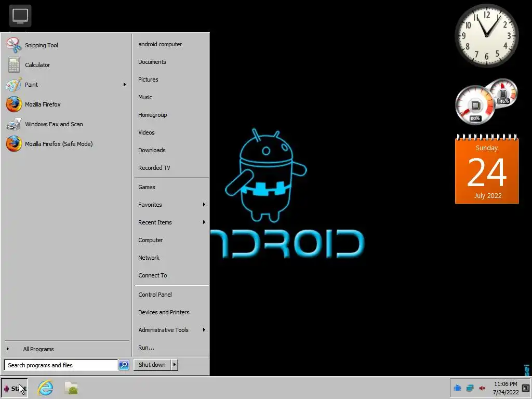
Task: Expand the Recent Items submenu arrow
Action: point(204,222)
